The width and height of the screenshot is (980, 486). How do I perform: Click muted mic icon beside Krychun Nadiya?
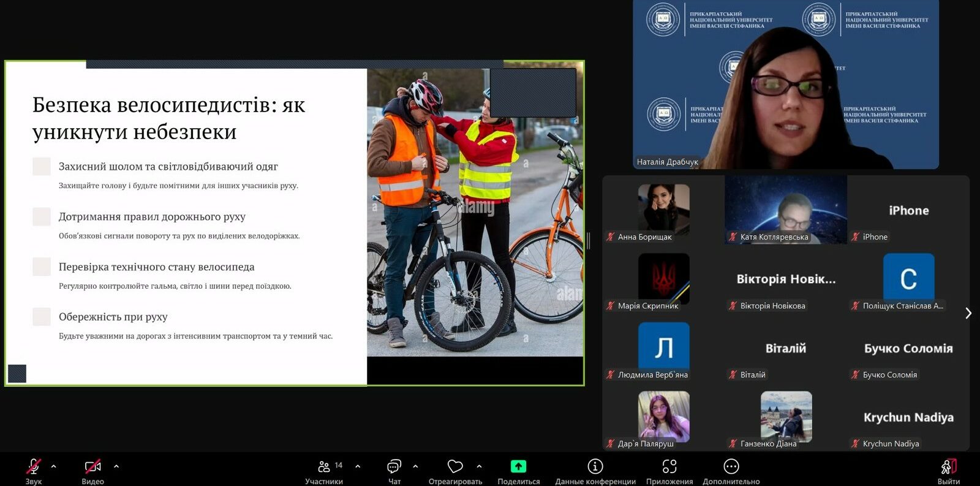point(855,444)
